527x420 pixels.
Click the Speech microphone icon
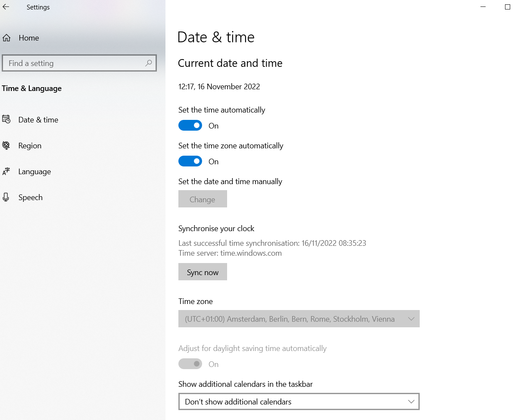coord(6,197)
